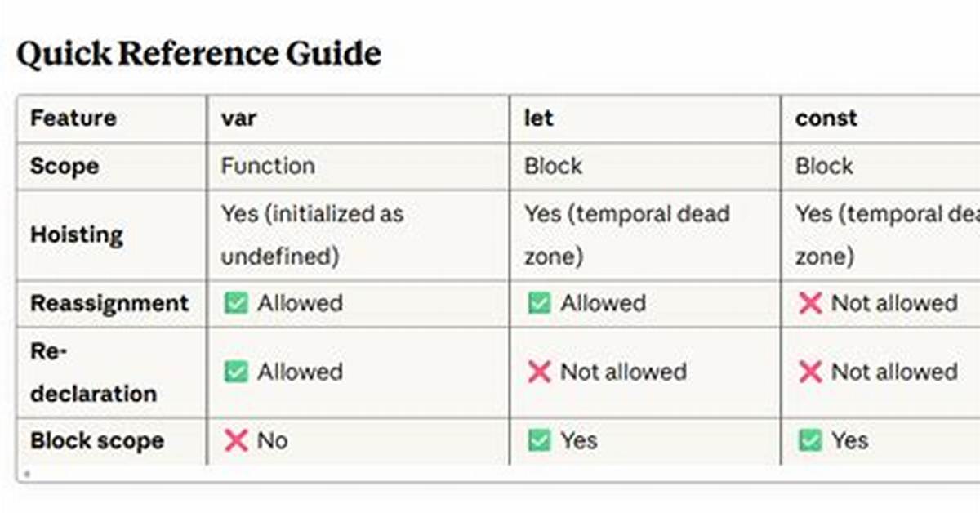980x513 pixels.
Task: Click the const column header
Action: [x=826, y=118]
